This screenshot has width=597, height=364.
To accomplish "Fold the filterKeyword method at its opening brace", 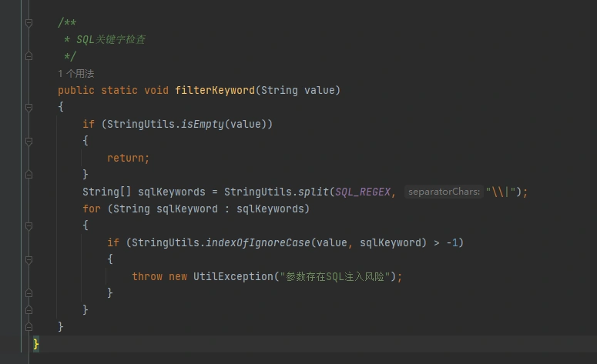I will [x=29, y=107].
